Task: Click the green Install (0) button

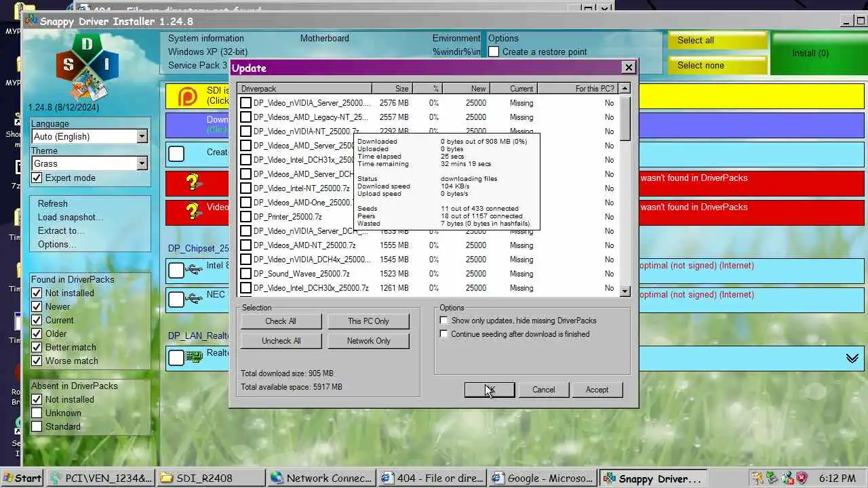Action: pos(819,53)
